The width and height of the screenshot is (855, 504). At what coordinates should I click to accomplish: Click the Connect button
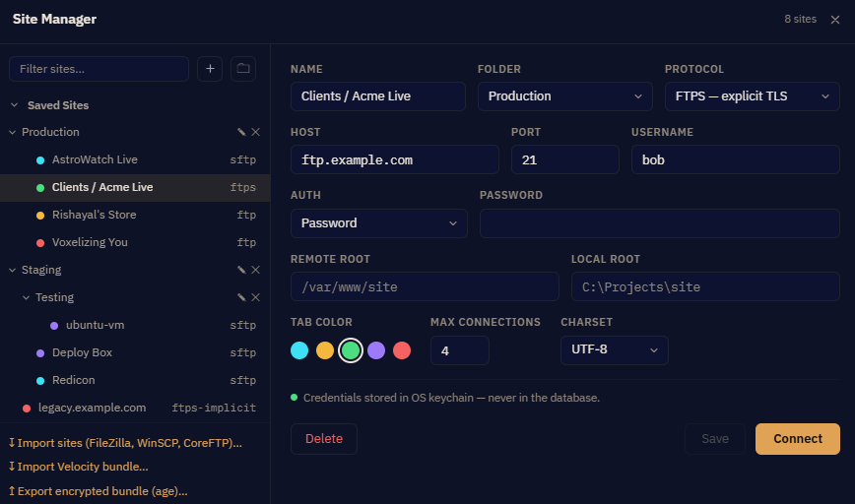tap(797, 439)
